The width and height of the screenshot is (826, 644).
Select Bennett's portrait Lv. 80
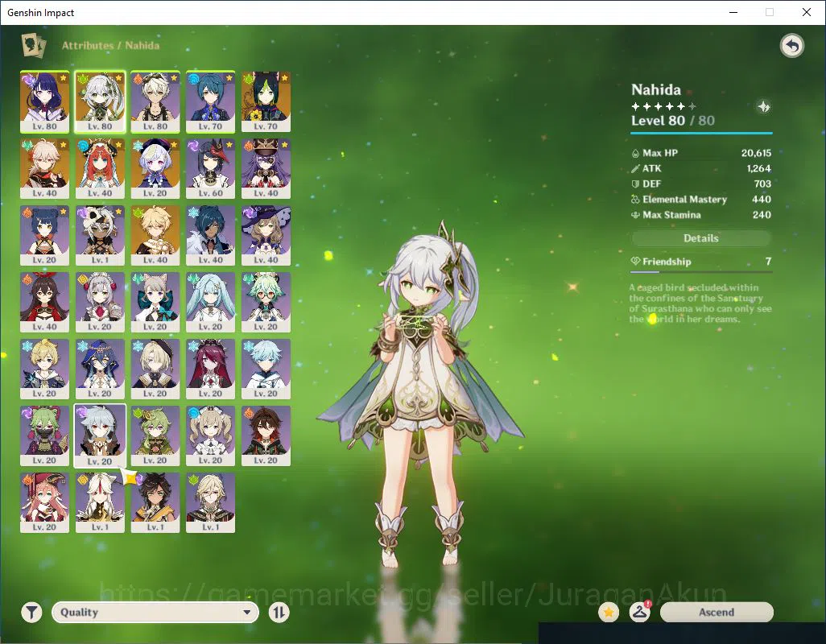[155, 101]
